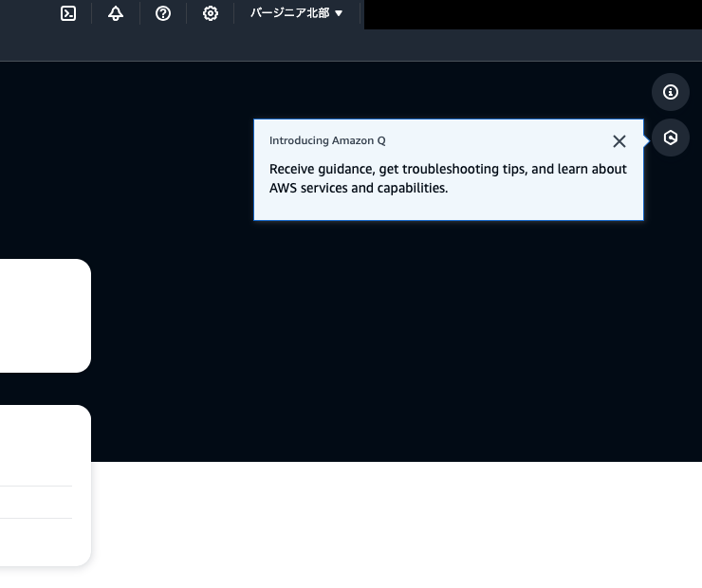Click the blank white page area
The image size is (702, 588).
pos(398,526)
